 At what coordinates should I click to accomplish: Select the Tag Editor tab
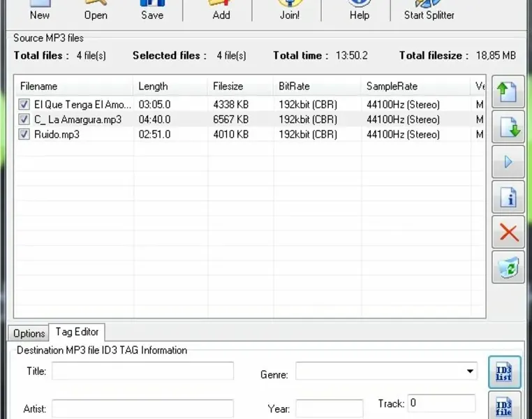coord(77,332)
